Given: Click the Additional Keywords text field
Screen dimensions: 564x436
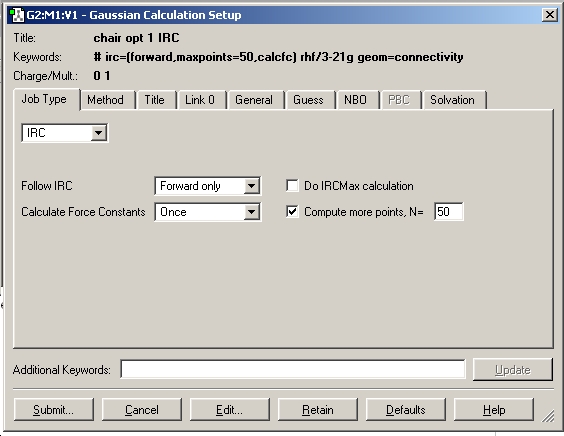Looking at the screenshot, I should (x=293, y=369).
